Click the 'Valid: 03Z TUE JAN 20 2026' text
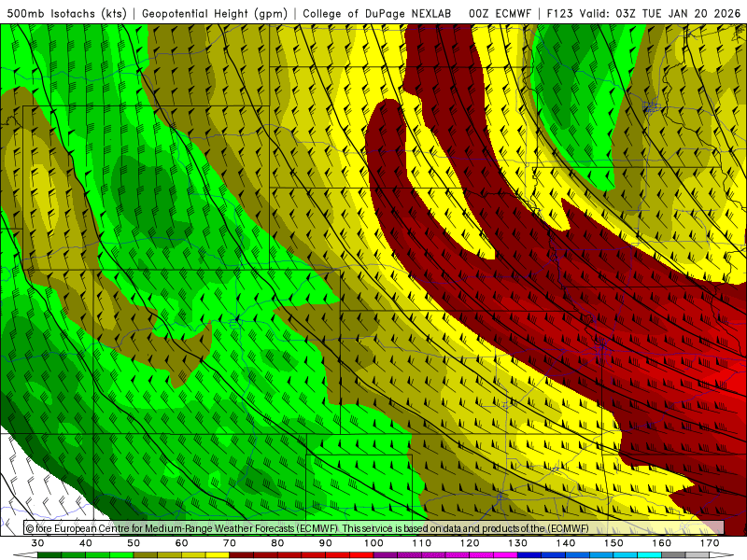 [x=660, y=13]
